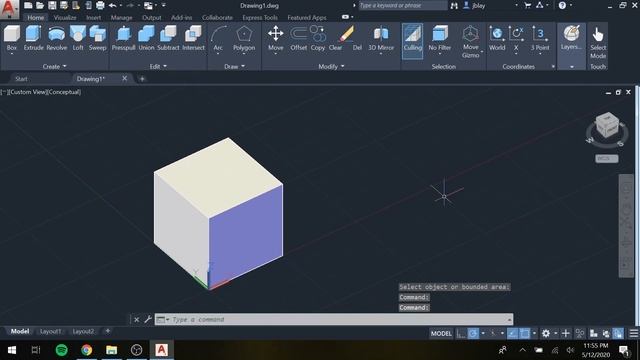
Task: Click the Offset tool
Action: [x=298, y=38]
